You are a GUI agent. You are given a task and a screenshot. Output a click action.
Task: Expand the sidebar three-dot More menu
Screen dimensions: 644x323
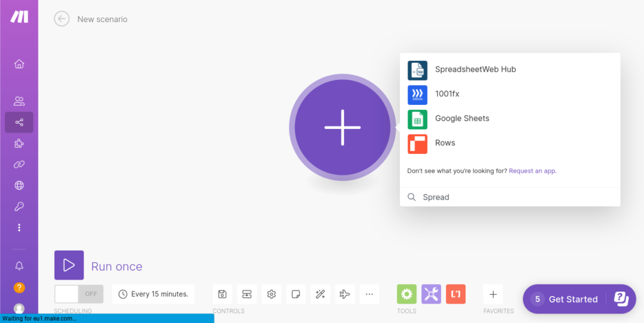[x=19, y=227]
